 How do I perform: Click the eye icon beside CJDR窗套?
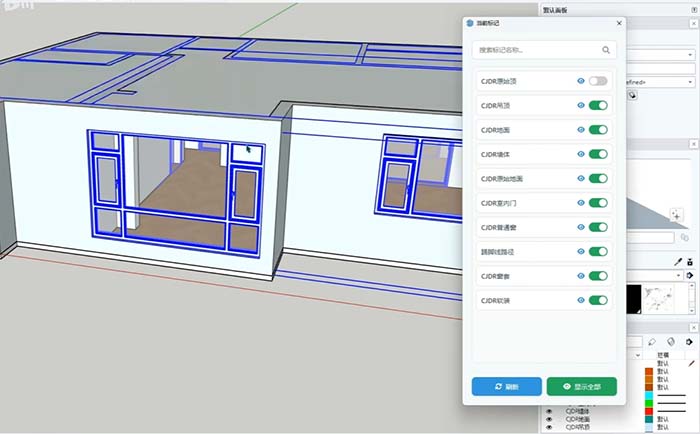tap(581, 276)
